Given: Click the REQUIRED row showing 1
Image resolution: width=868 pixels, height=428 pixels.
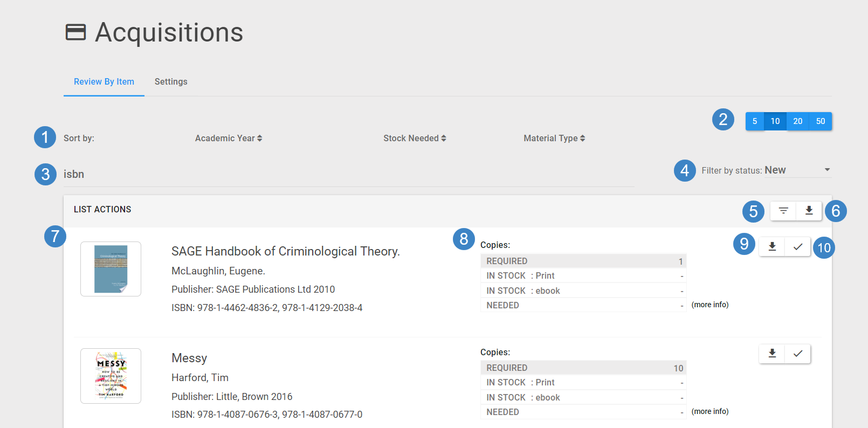Looking at the screenshot, I should point(583,261).
